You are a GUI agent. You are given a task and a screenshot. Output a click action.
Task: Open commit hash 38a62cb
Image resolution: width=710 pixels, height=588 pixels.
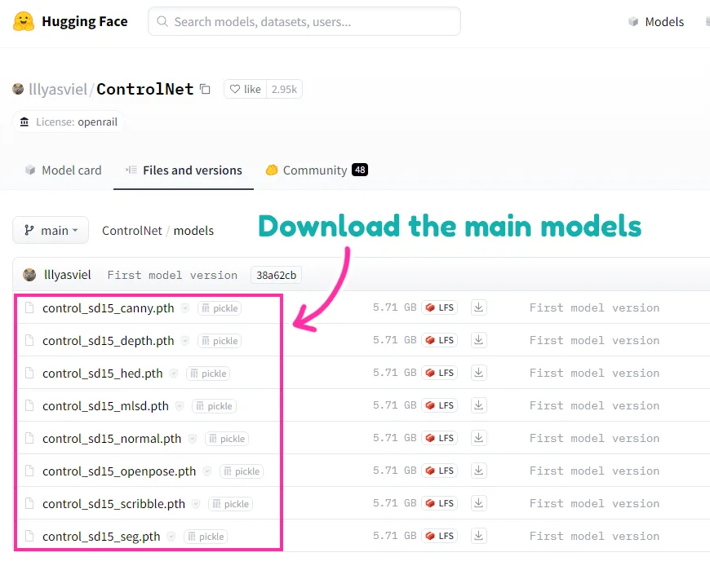coord(276,275)
